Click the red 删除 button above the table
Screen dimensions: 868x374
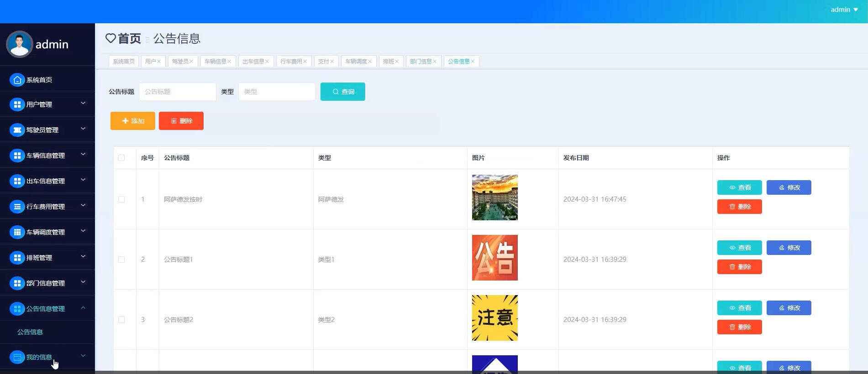(181, 121)
